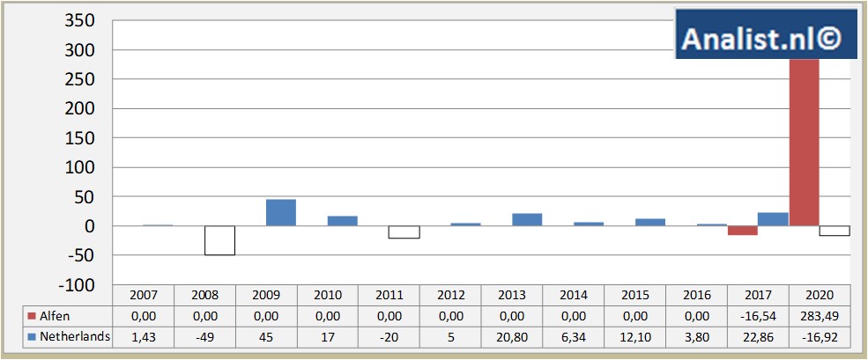The image size is (868, 360).
Task: Click the blue 2013 Netherlands bar
Action: [x=527, y=219]
